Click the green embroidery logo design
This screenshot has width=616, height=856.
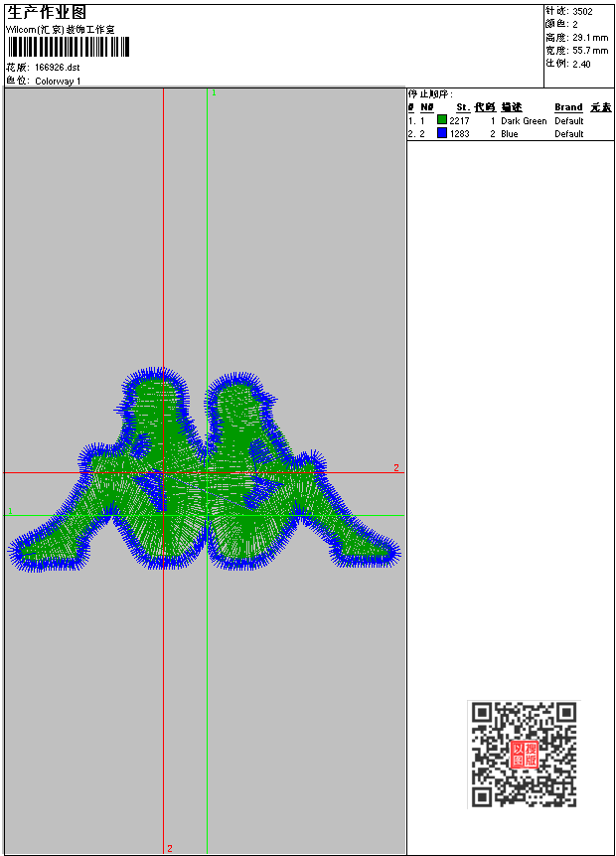204,469
